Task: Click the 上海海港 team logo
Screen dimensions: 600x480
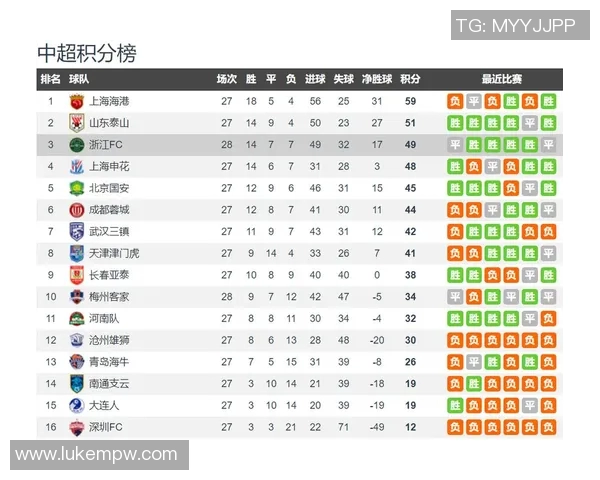Action: (x=77, y=101)
